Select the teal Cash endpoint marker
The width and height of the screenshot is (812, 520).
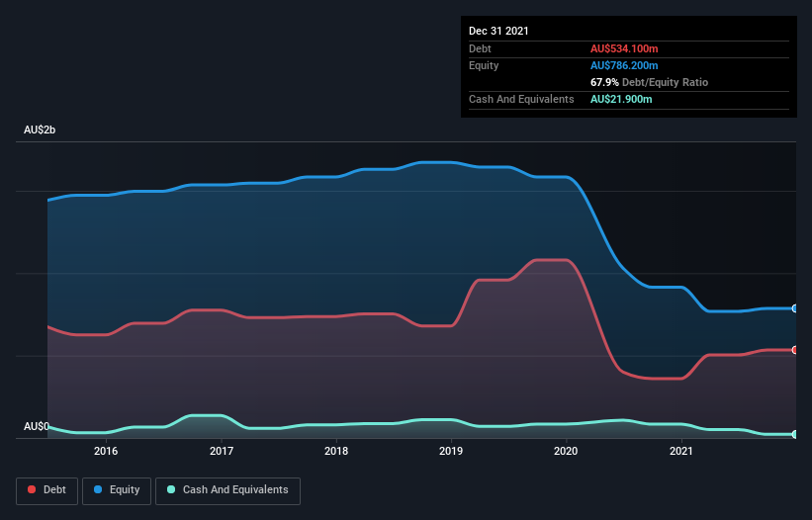795,434
